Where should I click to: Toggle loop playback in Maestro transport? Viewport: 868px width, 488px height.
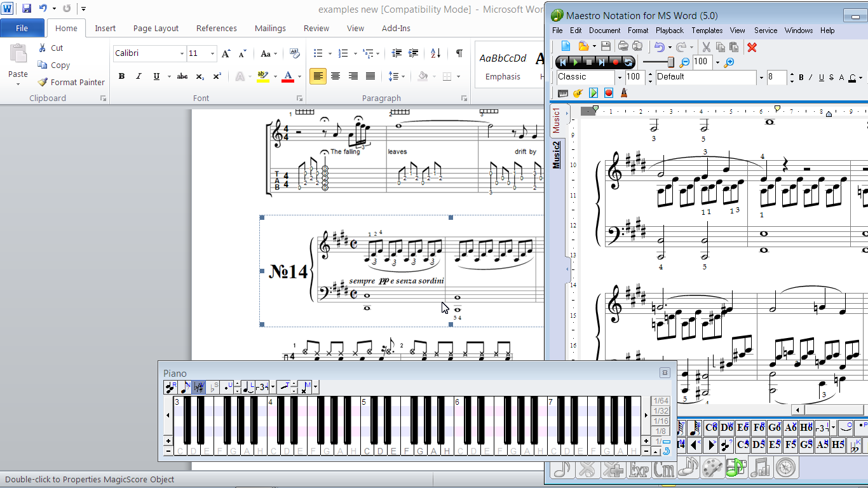click(628, 62)
